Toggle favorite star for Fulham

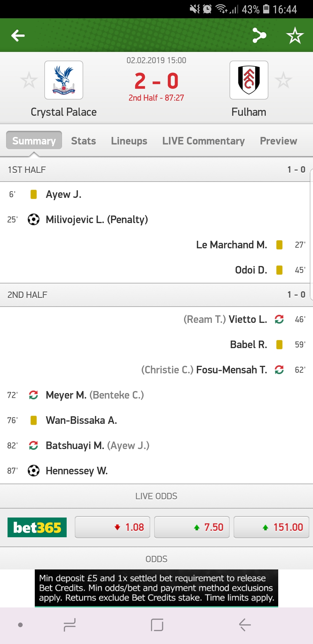point(283,80)
